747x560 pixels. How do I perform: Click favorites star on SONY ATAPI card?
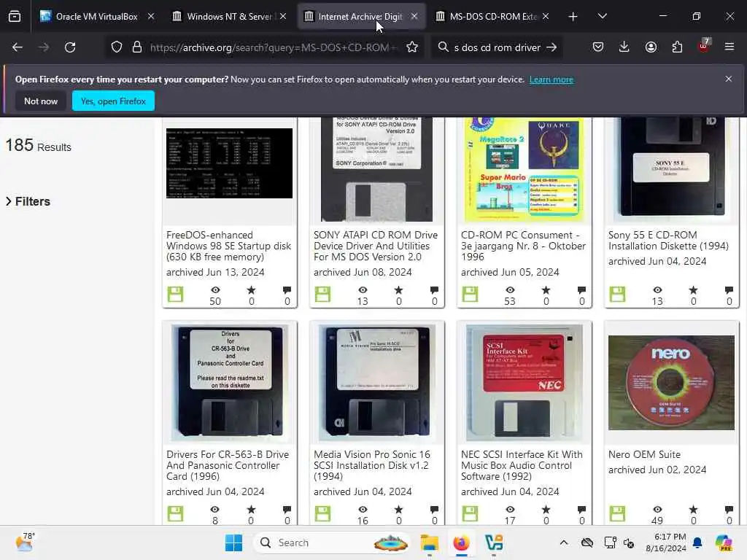click(399, 290)
